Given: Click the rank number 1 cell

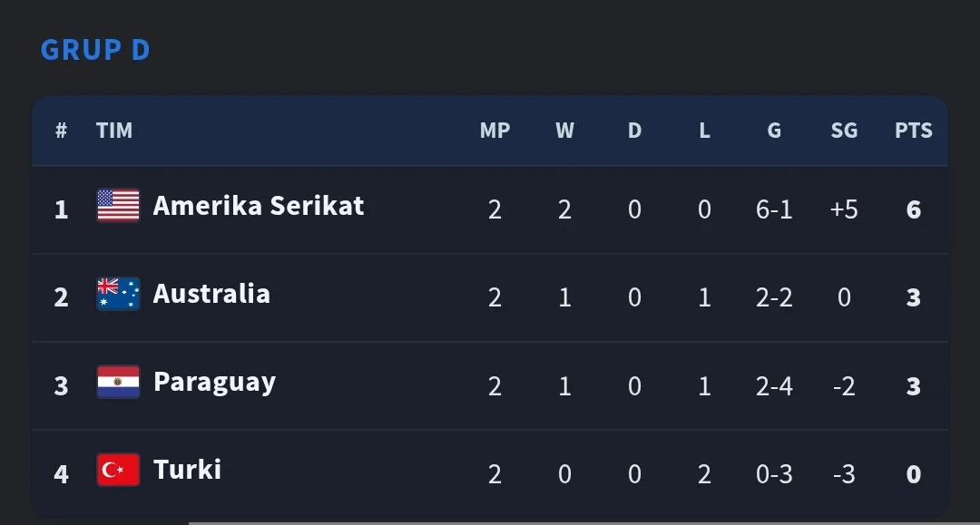Looking at the screenshot, I should pos(61,209).
